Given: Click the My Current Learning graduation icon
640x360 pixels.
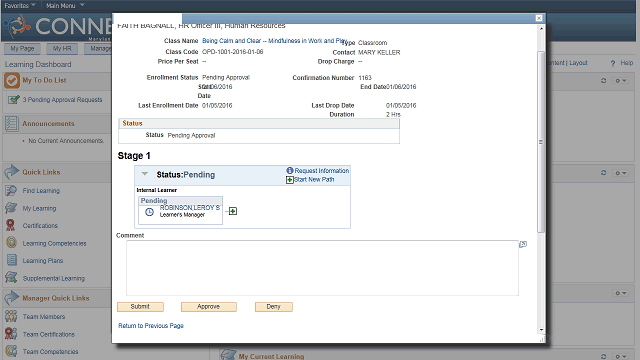Looking at the screenshot, I should 228,355.
